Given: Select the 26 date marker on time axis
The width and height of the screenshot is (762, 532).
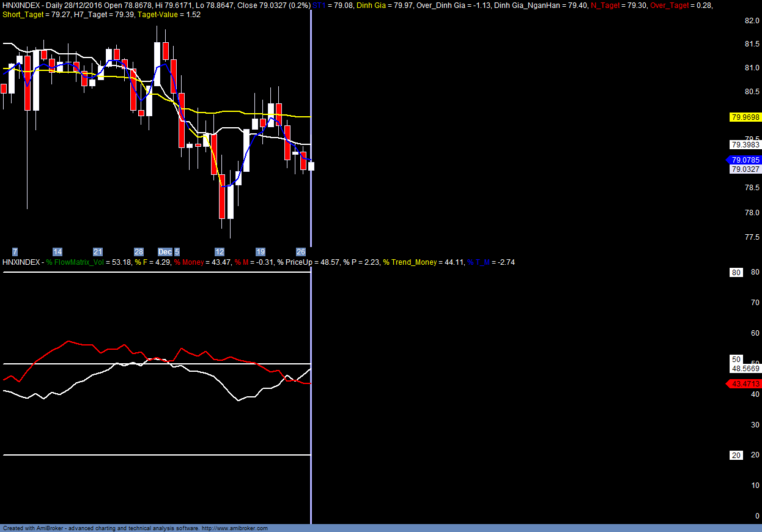Looking at the screenshot, I should 301,252.
